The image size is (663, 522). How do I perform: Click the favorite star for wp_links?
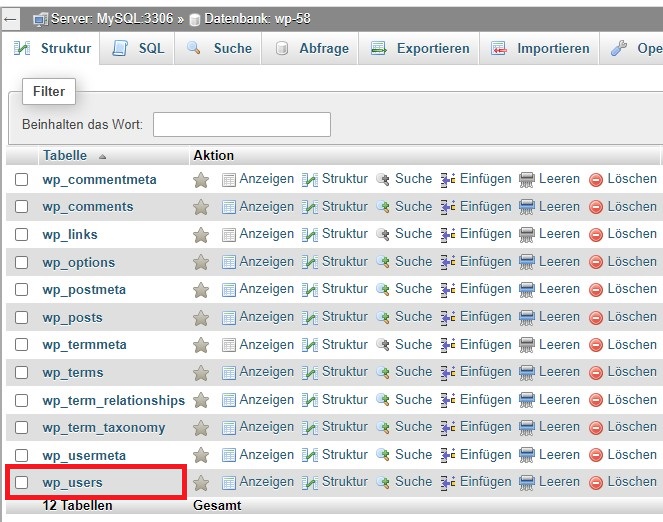click(201, 235)
